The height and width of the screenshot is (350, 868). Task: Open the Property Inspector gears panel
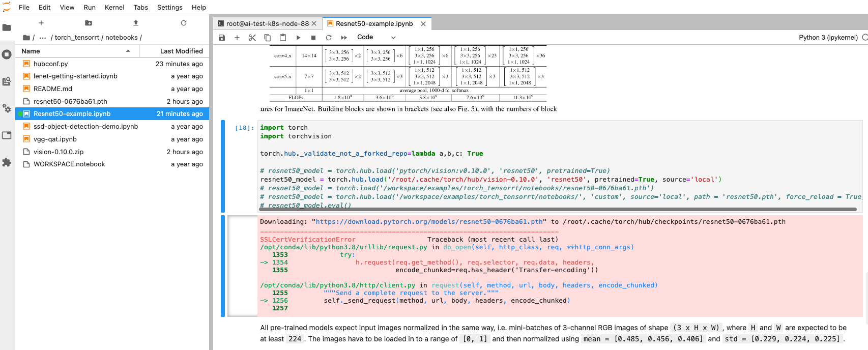click(7, 108)
